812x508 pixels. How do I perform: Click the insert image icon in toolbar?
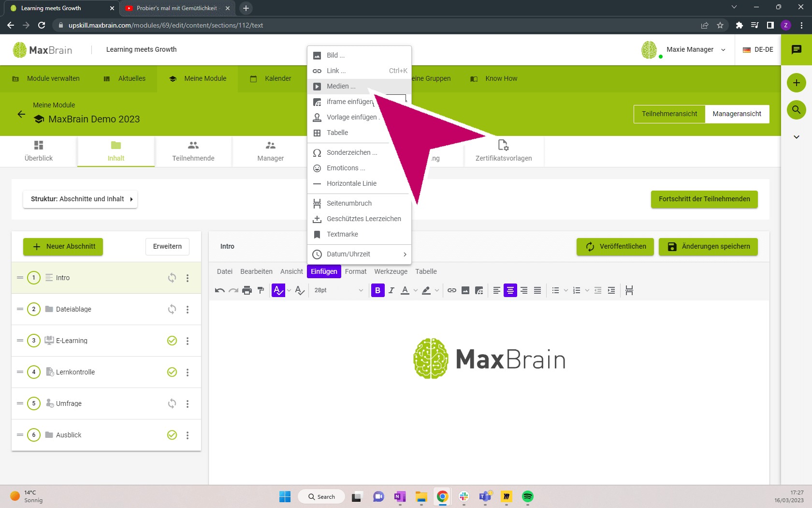point(465,290)
